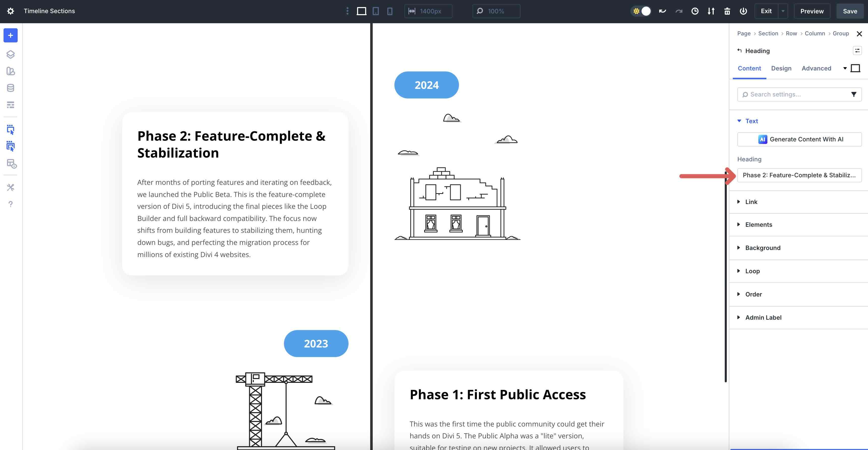The height and width of the screenshot is (450, 868).
Task: Click Generate Content With AI button
Action: [x=799, y=139]
